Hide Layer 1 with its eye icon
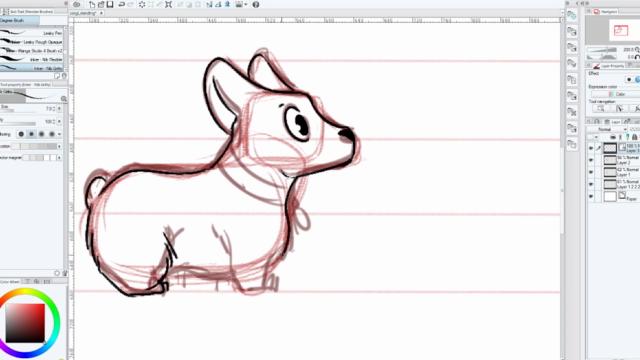Viewport: 640px width, 360px height. [x=591, y=172]
